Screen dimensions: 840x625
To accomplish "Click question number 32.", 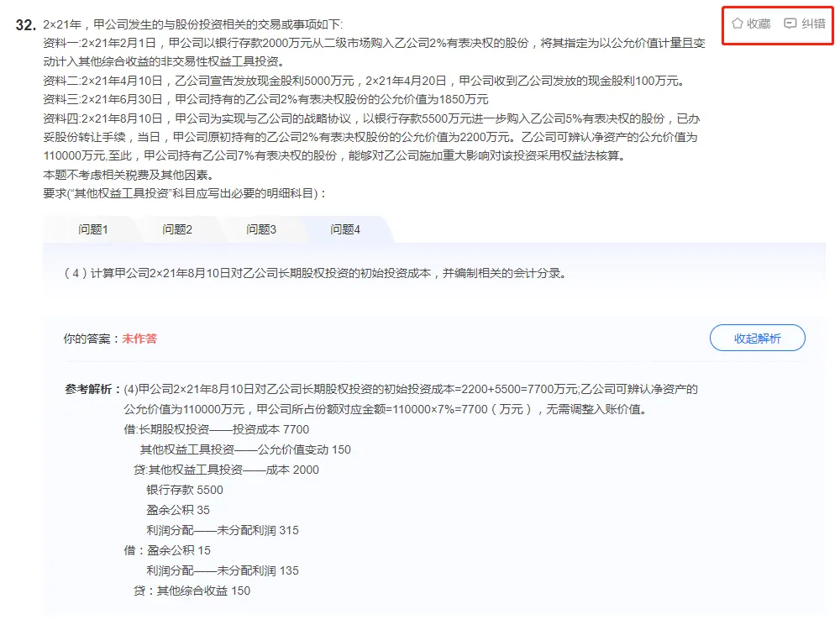I will (25, 24).
